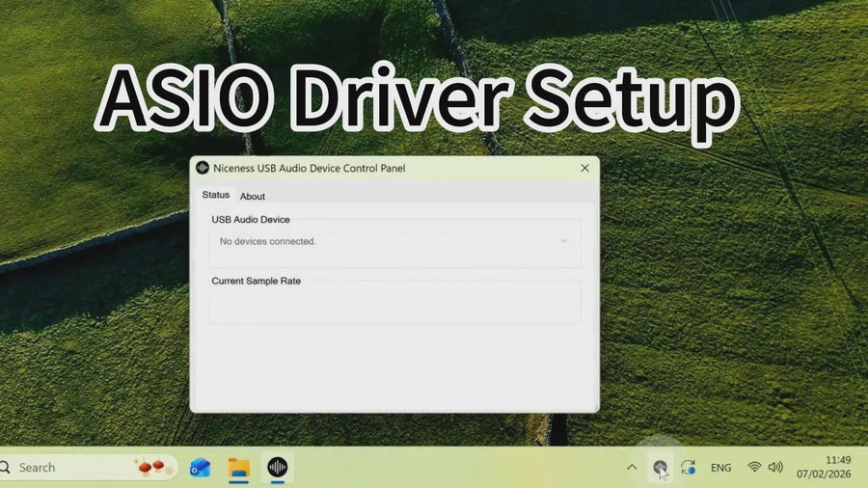Image resolution: width=868 pixels, height=488 pixels.
Task: Click the Niceness icon in system tray
Action: click(x=660, y=468)
